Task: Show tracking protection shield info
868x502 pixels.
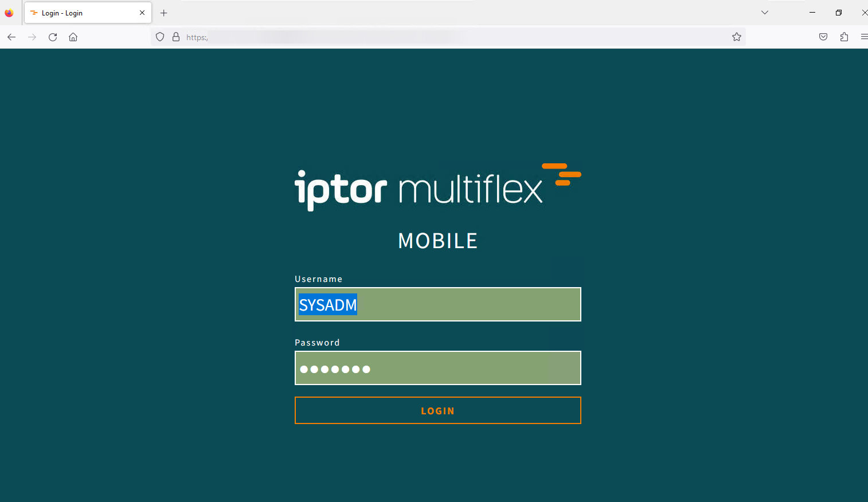Action: coord(160,37)
